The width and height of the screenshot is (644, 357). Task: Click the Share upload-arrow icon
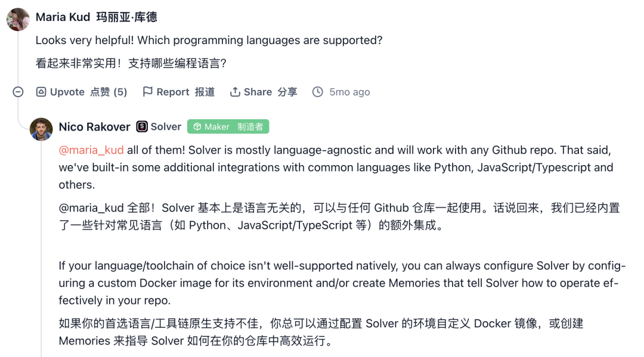click(x=236, y=92)
